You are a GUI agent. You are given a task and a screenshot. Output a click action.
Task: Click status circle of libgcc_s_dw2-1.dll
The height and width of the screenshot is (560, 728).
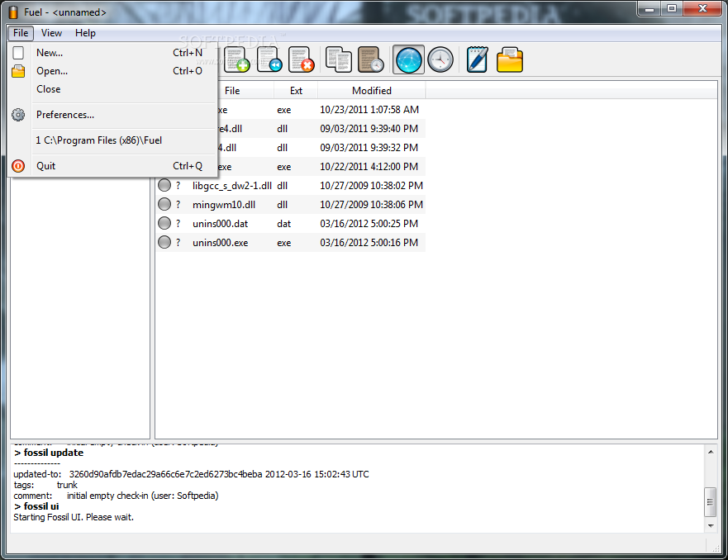164,186
